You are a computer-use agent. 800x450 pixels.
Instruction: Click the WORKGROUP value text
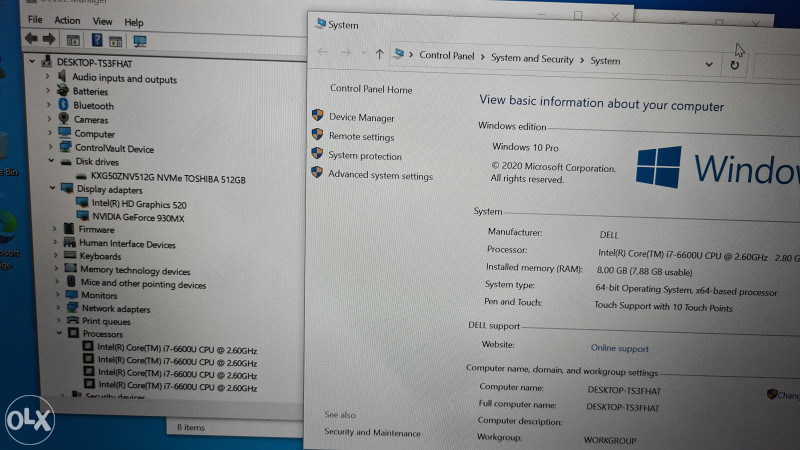pos(610,440)
